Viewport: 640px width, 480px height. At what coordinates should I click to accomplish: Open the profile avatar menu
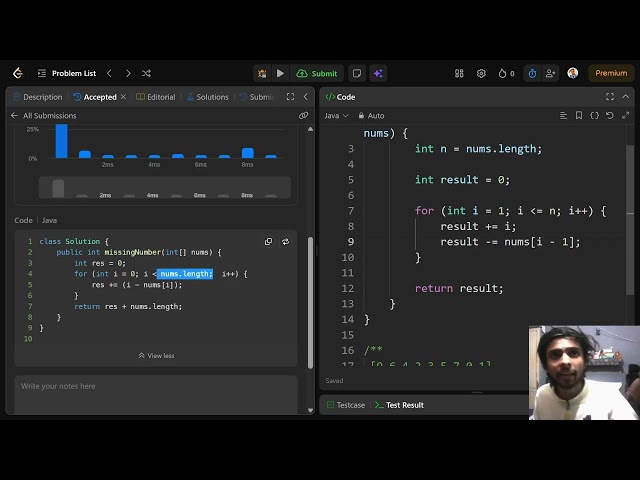(x=573, y=73)
